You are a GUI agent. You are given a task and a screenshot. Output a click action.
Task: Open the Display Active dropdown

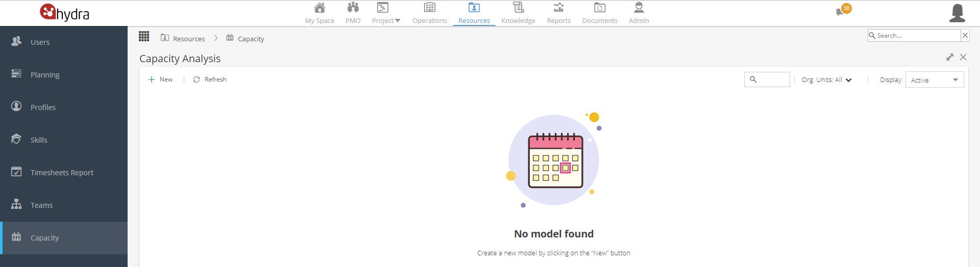(935, 80)
